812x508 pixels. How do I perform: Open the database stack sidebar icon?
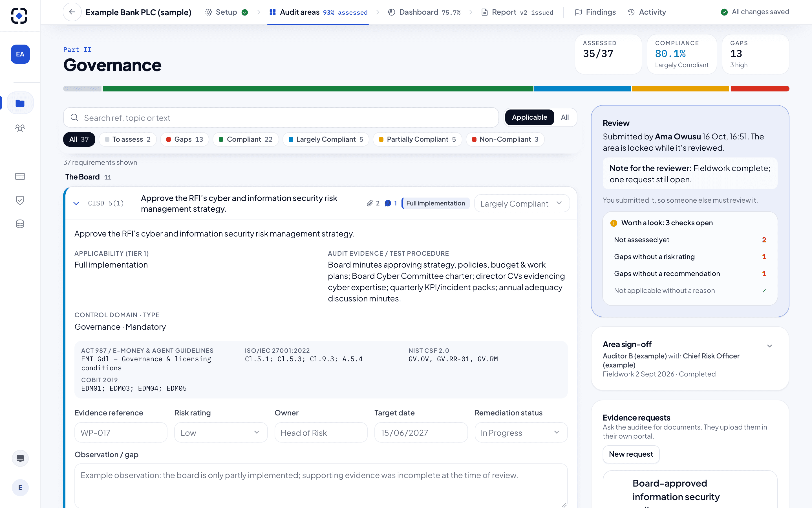20,224
